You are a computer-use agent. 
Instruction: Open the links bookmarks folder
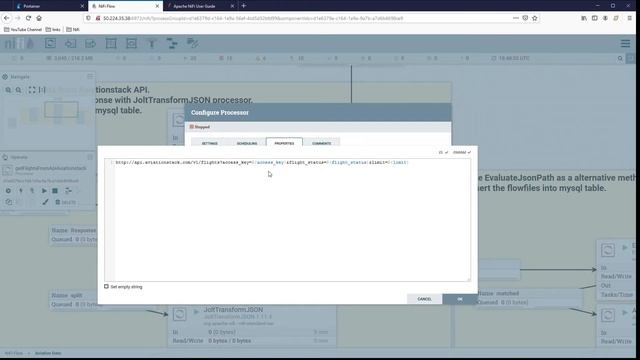(53, 29)
